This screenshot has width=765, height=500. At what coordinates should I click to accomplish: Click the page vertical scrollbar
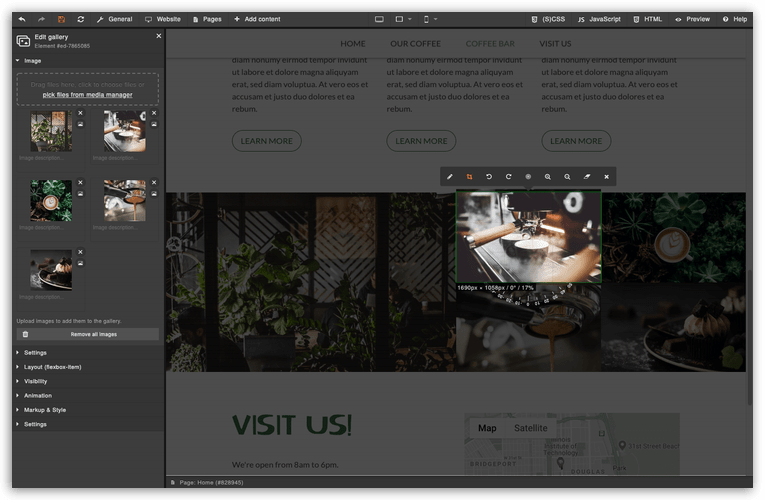coord(749,337)
